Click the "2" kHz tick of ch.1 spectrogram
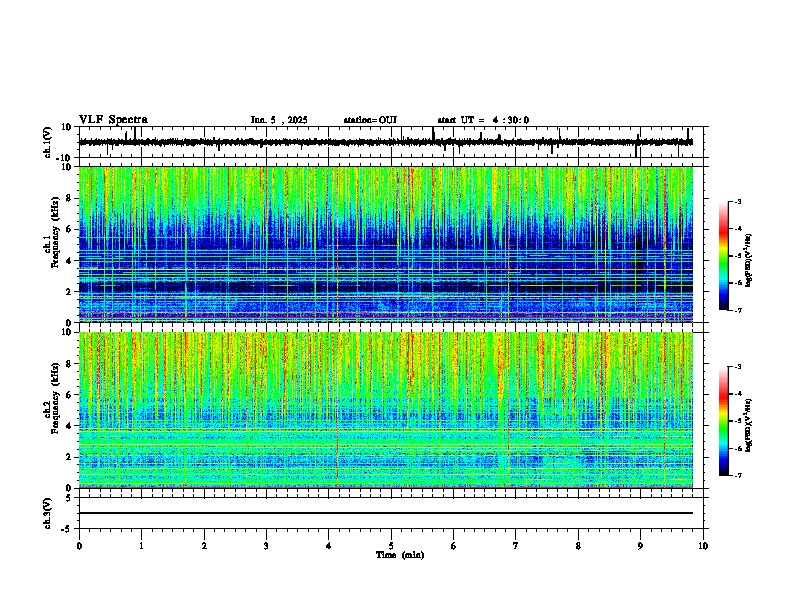 [x=69, y=292]
